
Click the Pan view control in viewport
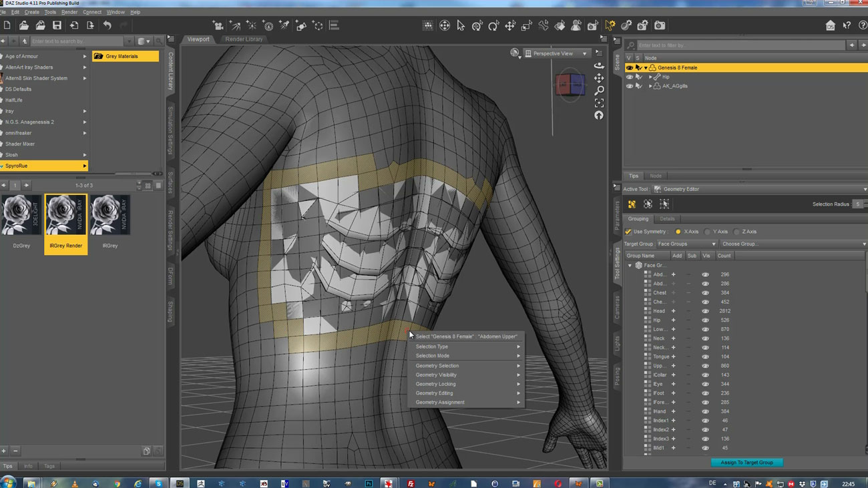pos(599,78)
